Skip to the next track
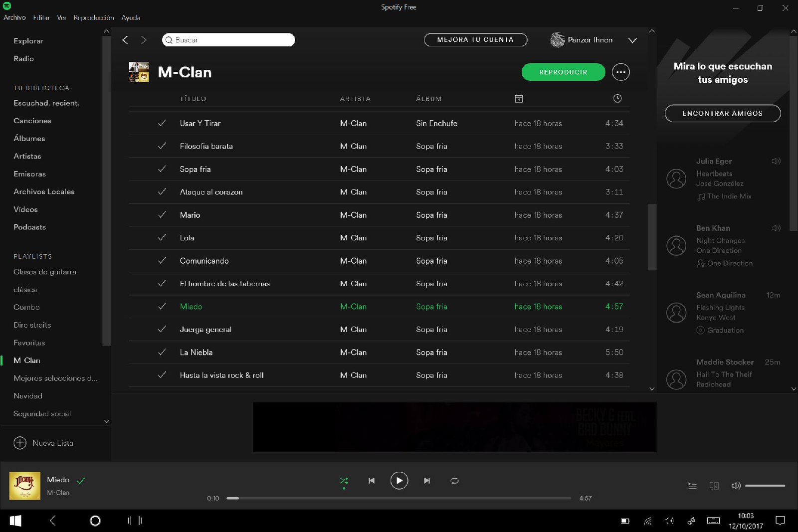Viewport: 798px width, 532px height. (427, 481)
